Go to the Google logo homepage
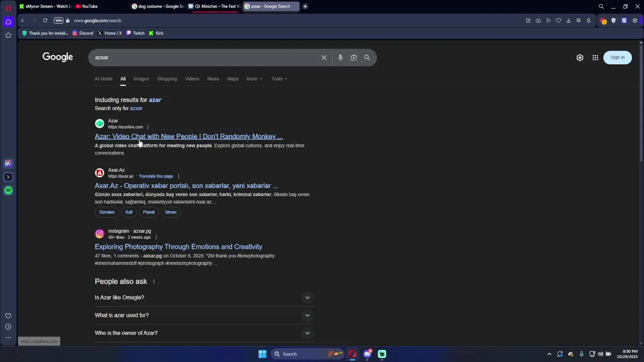Screen dimensions: 644x362 coord(58,57)
